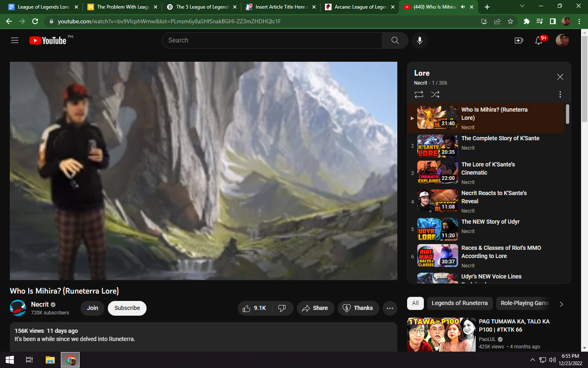588x368 pixels.
Task: Toggle Chrome side panel
Action: tap(552, 21)
